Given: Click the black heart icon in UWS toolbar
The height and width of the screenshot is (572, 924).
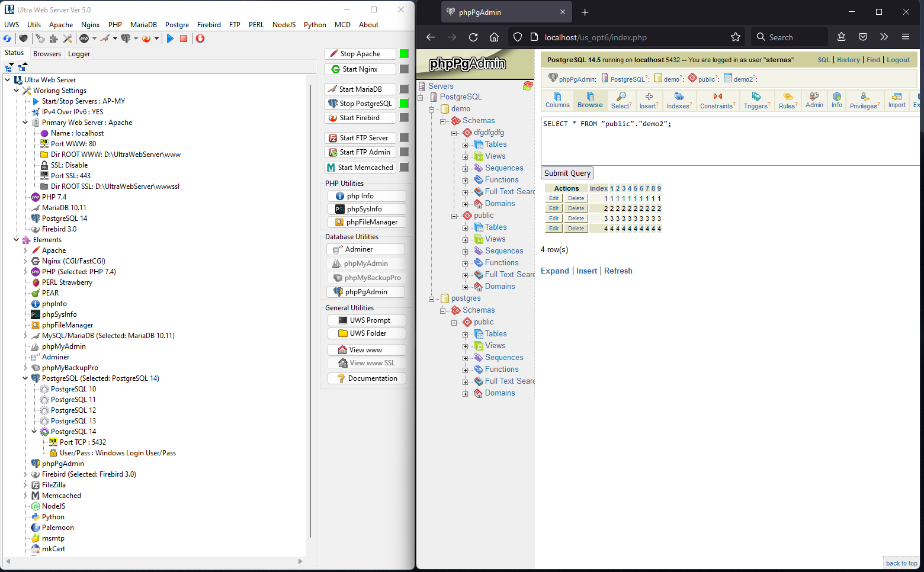Looking at the screenshot, I should [23, 38].
